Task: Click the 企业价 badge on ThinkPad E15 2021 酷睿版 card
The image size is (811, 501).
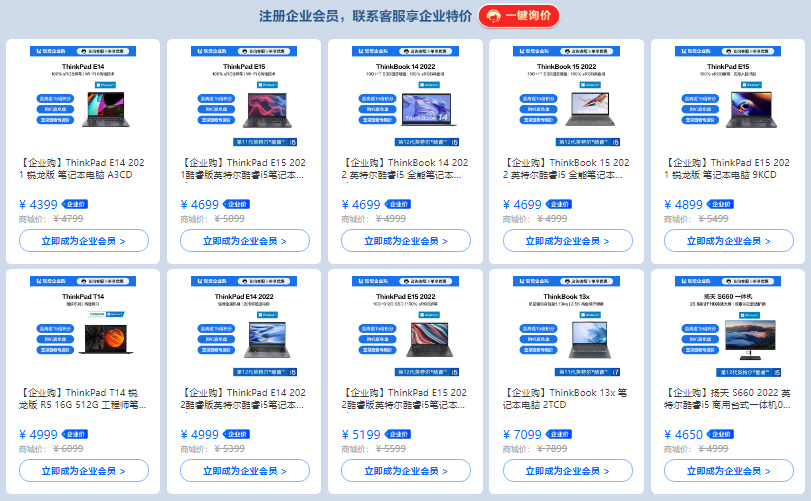Action: (236, 204)
